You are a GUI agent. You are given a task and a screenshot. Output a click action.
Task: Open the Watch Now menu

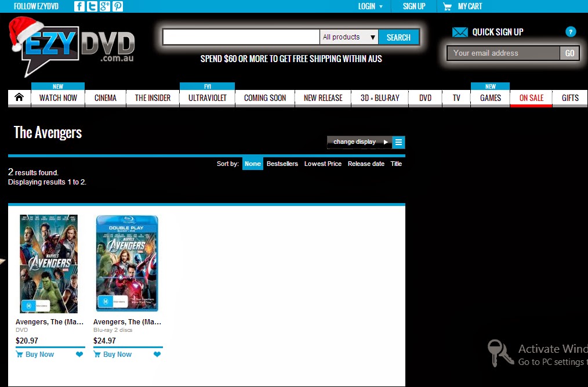tap(58, 98)
